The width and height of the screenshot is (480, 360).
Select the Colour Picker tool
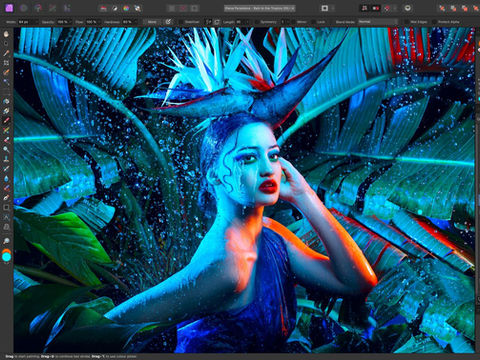pos(6,53)
